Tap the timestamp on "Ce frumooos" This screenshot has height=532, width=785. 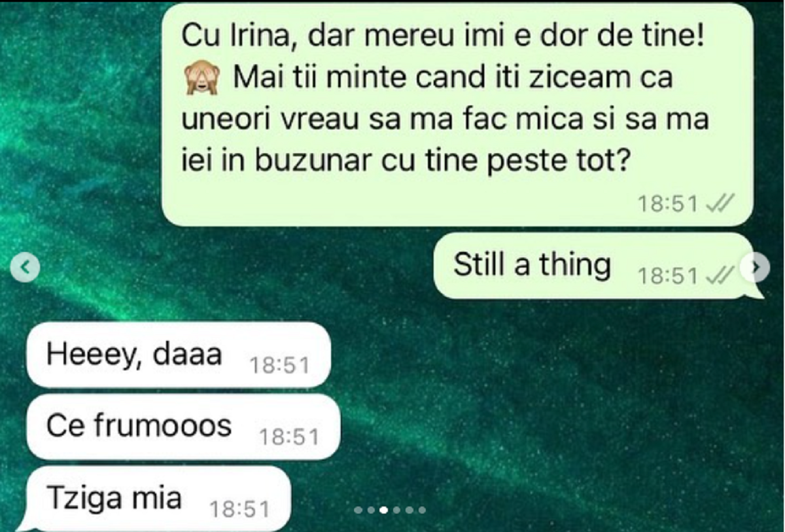[x=289, y=437]
